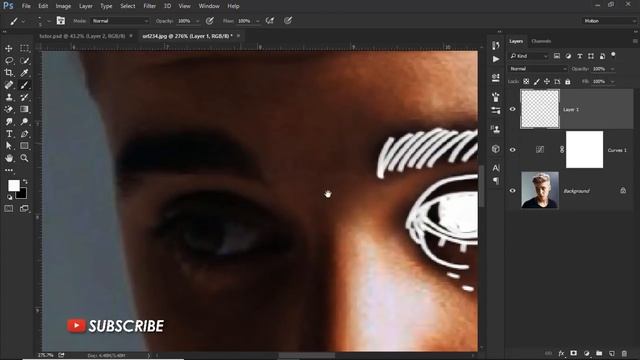Screen dimensions: 640x360
Task: Select the Healing Brush tool
Action: [9, 85]
